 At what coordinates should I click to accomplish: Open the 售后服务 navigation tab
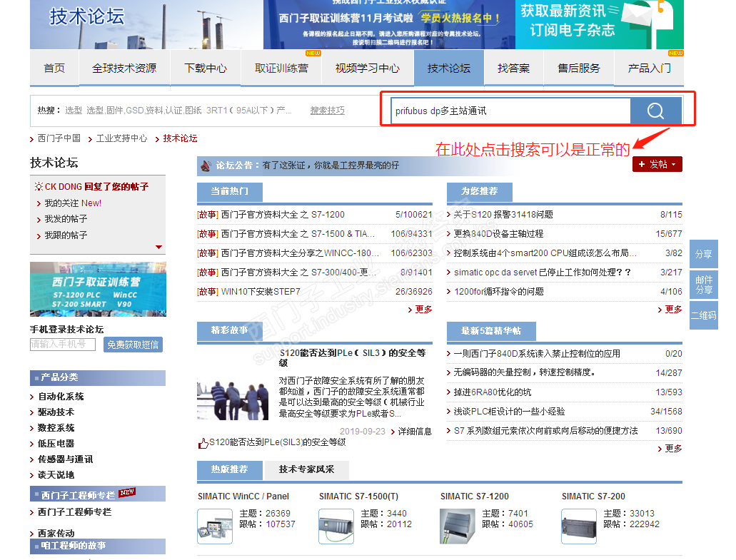click(x=579, y=68)
